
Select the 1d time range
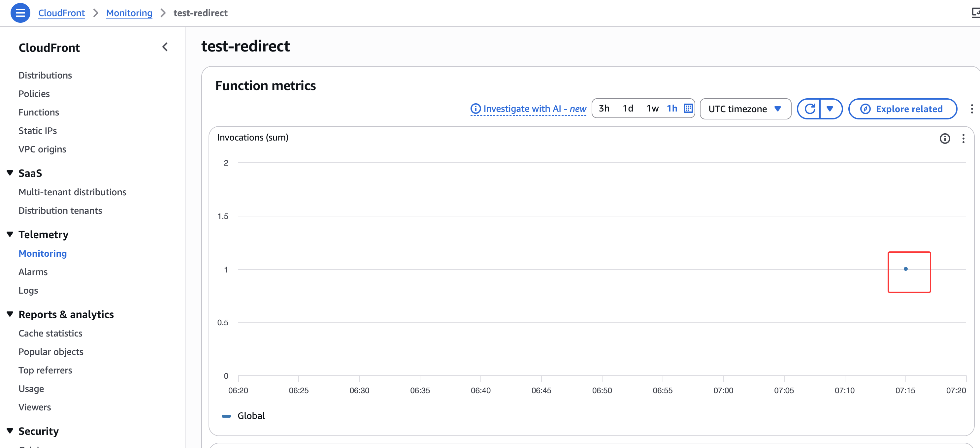[x=628, y=109]
